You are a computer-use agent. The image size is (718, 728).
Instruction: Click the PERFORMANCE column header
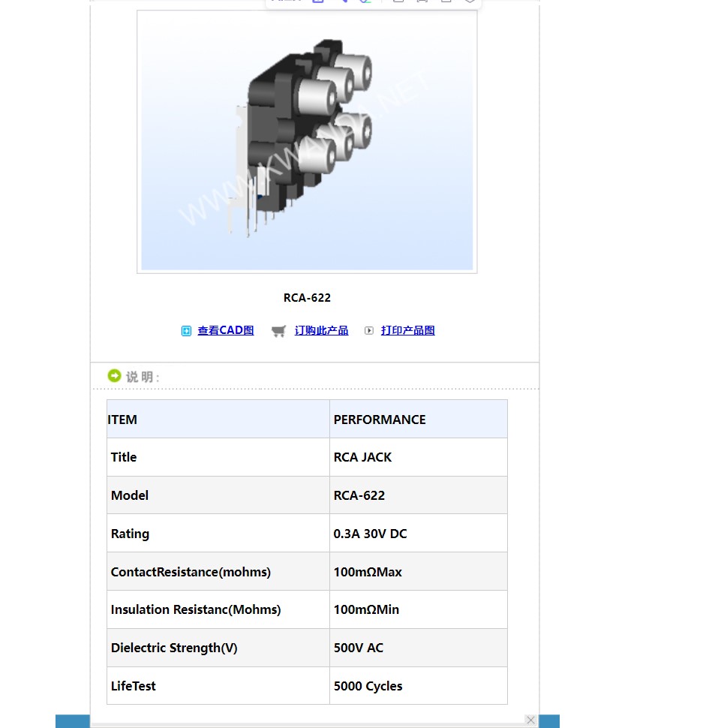click(x=418, y=420)
